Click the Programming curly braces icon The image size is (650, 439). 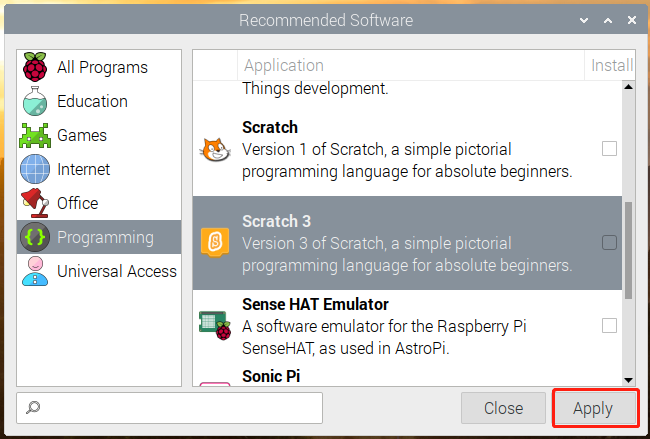tap(35, 237)
